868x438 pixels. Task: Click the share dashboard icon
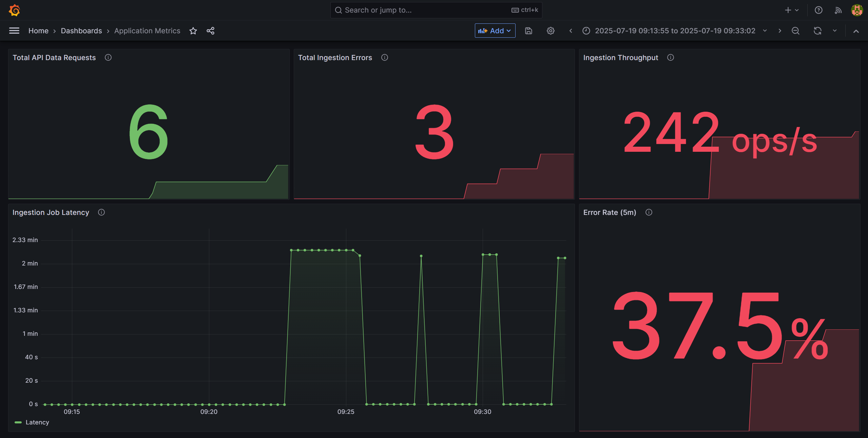pyautogui.click(x=210, y=31)
